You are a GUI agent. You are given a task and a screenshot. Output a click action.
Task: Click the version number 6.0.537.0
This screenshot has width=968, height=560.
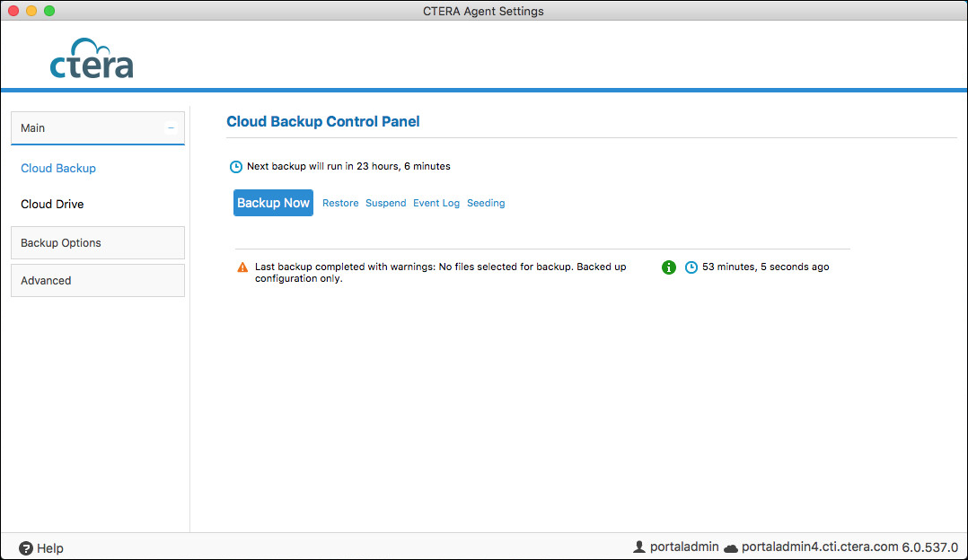[929, 547]
